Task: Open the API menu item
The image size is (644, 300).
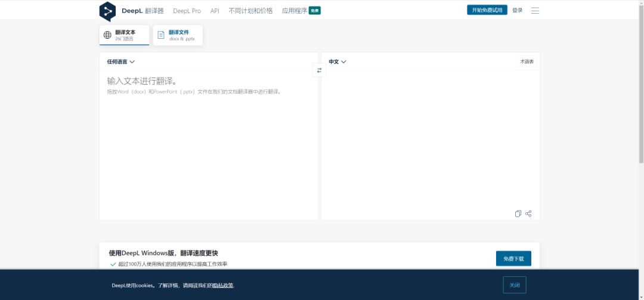Action: pyautogui.click(x=215, y=11)
